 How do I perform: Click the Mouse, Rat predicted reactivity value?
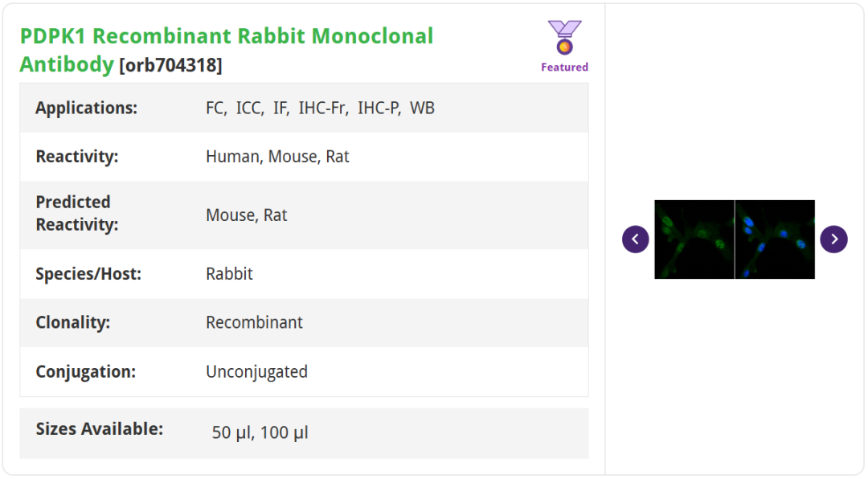(246, 215)
